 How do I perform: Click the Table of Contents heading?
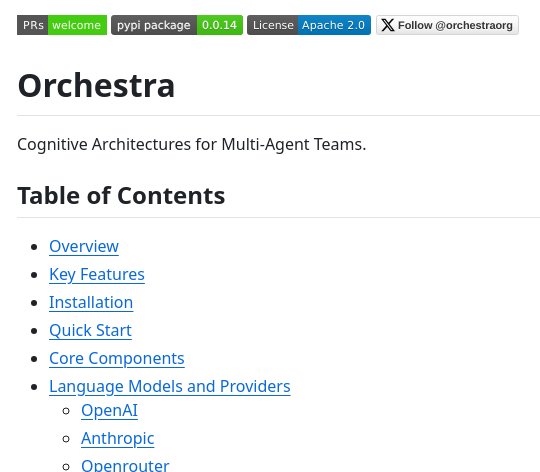point(121,196)
